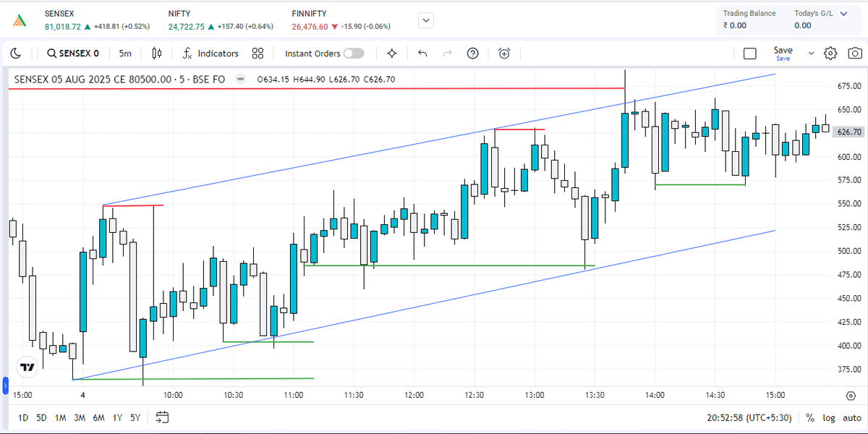The height and width of the screenshot is (434, 868).
Task: Select the 3M time range
Action: coord(79,417)
